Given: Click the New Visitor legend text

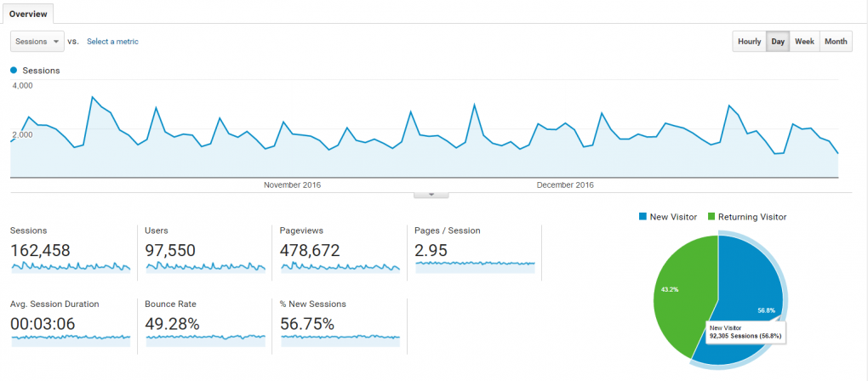Looking at the screenshot, I should point(673,218).
